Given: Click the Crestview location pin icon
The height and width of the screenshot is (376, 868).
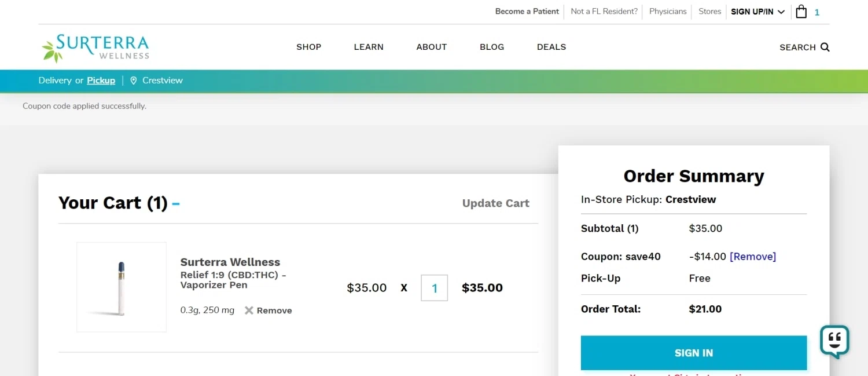Looking at the screenshot, I should (x=133, y=81).
